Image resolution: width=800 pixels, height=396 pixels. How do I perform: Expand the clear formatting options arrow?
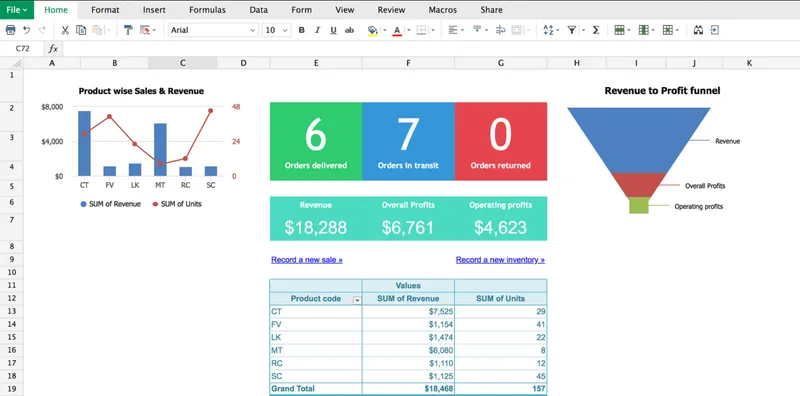coord(154,30)
